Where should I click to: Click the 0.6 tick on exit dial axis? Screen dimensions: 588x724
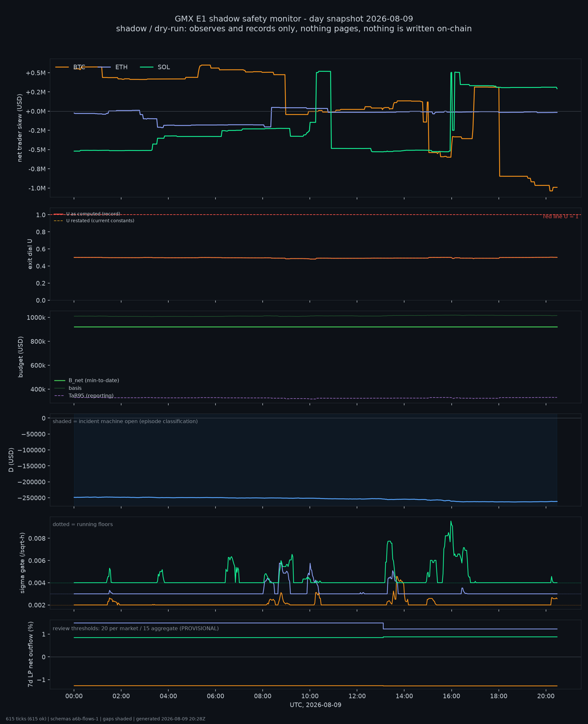[41, 249]
